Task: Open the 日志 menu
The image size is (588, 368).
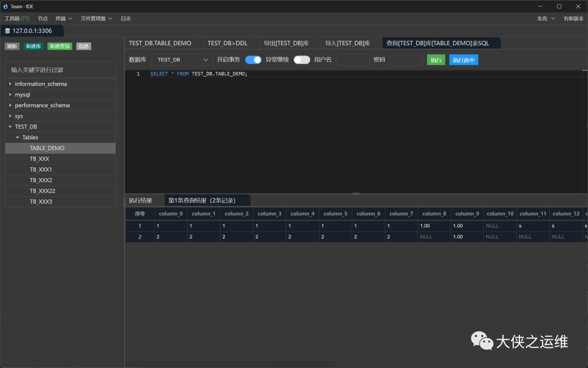Action: click(126, 19)
